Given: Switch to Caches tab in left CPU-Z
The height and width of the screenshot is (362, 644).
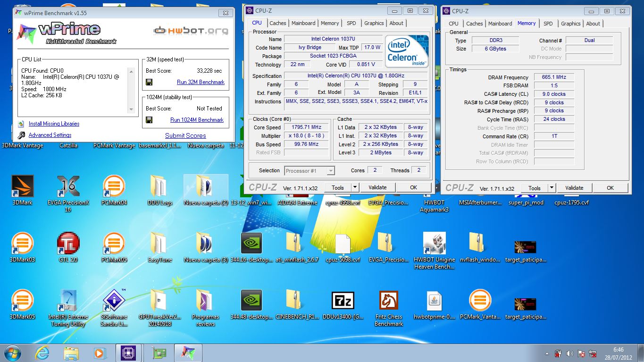Looking at the screenshot, I should pos(277,23).
